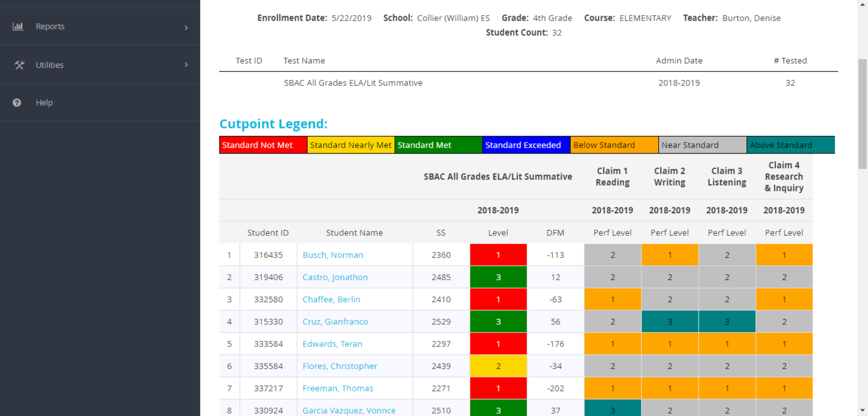The image size is (868, 416).
Task: Click the Reports bar chart icon
Action: pyautogui.click(x=18, y=26)
